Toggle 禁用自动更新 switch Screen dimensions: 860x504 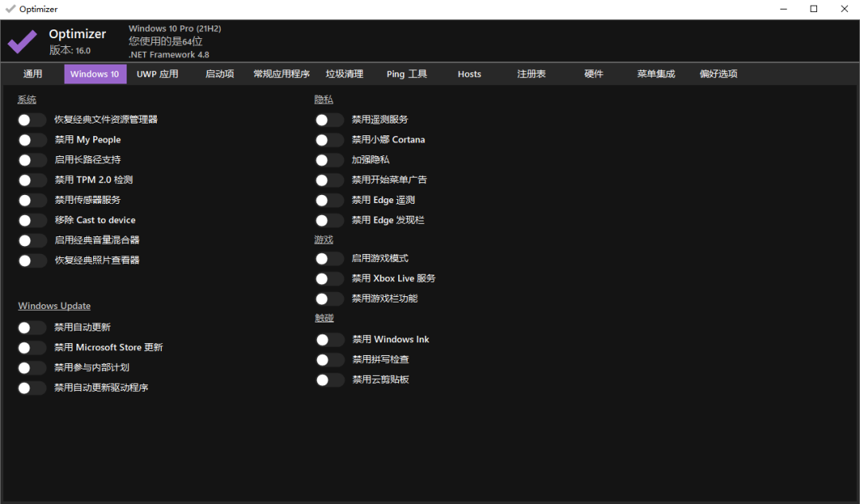click(31, 327)
